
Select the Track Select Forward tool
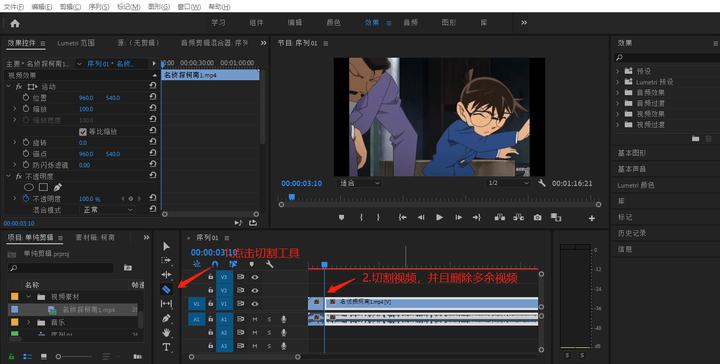pos(166,260)
